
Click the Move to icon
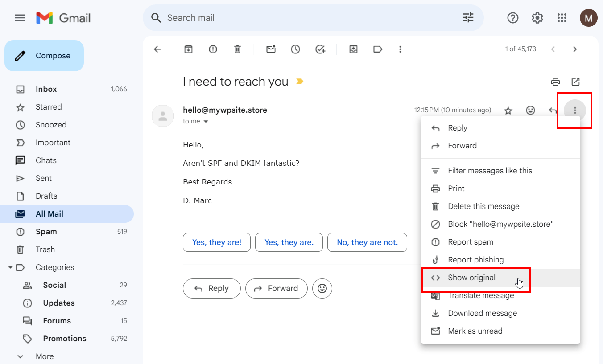(353, 49)
